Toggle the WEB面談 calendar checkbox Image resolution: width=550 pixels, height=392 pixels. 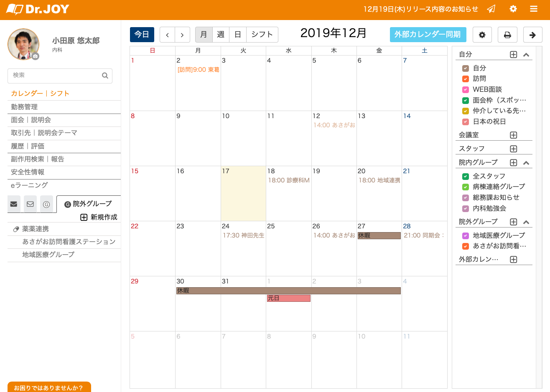466,90
